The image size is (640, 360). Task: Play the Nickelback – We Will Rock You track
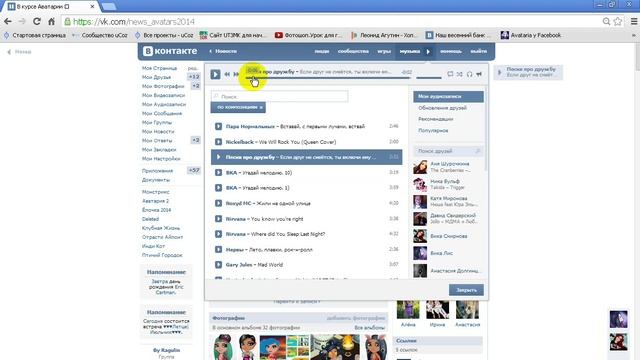click(x=218, y=142)
